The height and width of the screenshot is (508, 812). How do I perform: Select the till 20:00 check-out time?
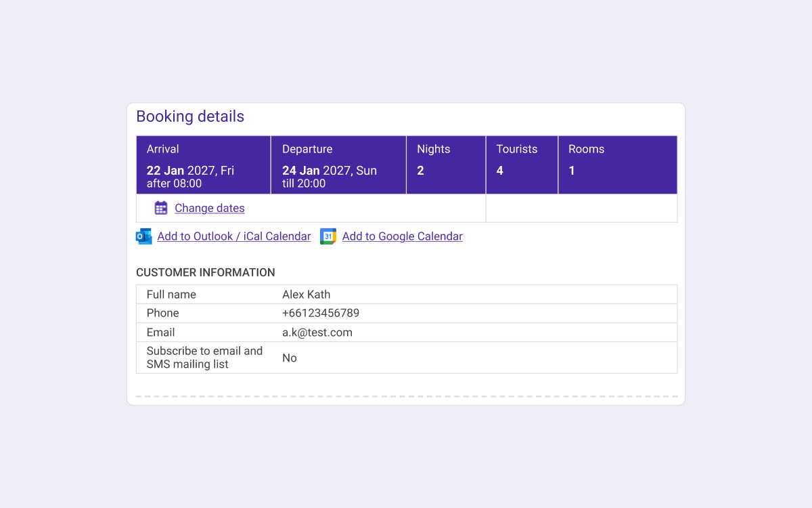point(304,184)
